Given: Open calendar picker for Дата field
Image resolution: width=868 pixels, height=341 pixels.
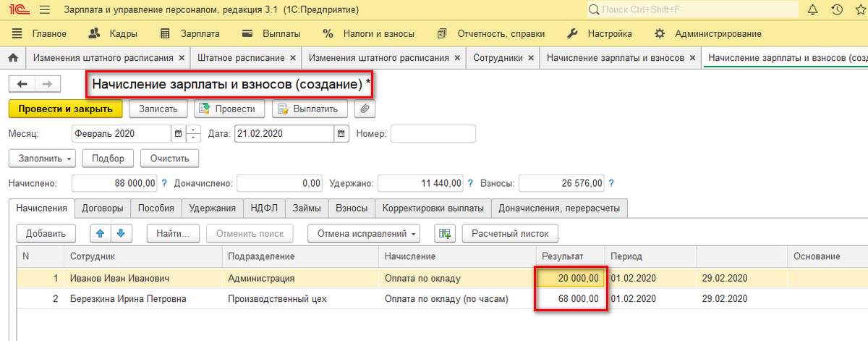Looking at the screenshot, I should [341, 134].
